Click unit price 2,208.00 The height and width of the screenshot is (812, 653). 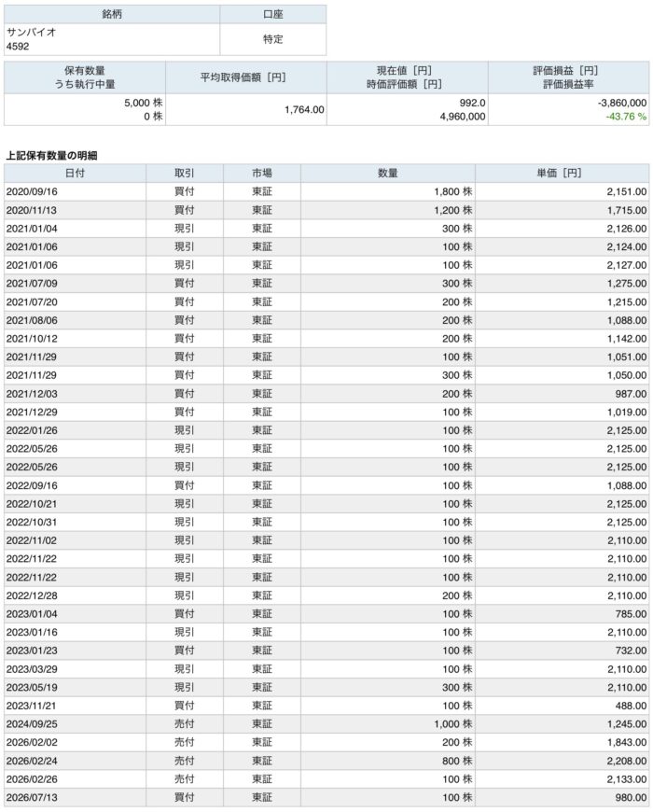627,761
